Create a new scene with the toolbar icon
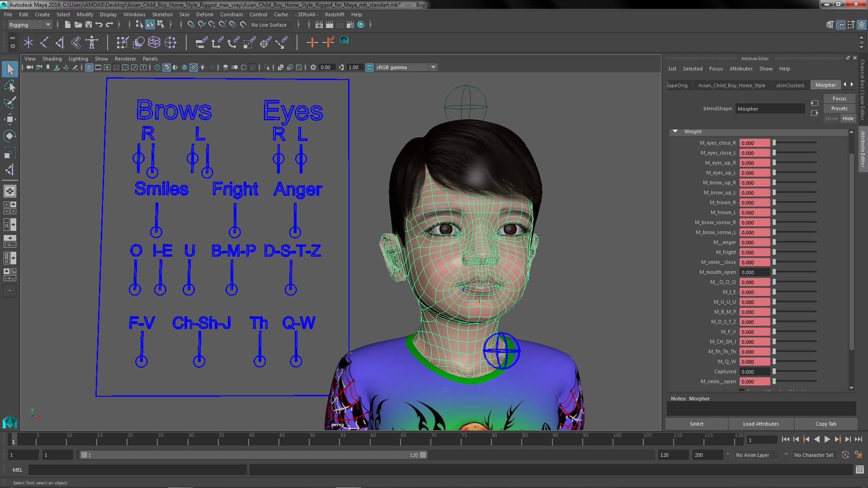This screenshot has width=868, height=488. [x=67, y=24]
